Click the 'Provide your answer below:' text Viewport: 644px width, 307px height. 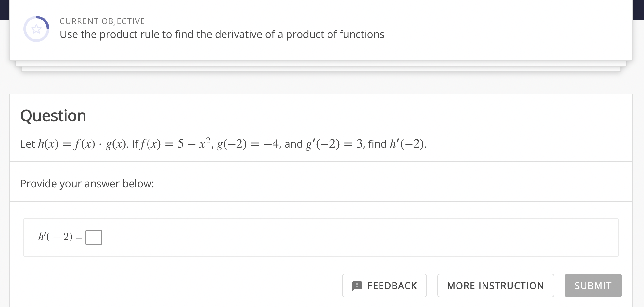[x=87, y=183]
